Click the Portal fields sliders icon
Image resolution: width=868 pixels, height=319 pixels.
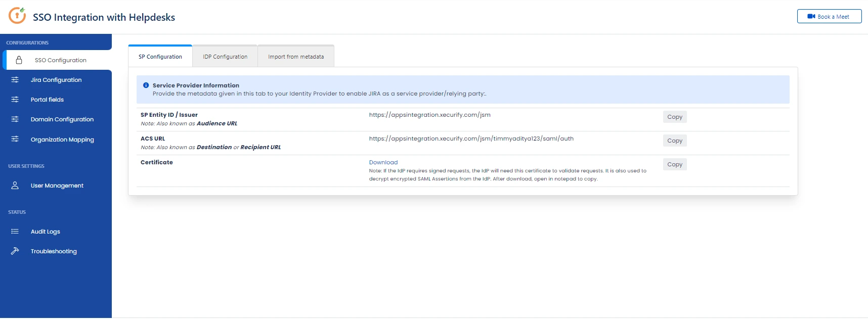(x=15, y=100)
